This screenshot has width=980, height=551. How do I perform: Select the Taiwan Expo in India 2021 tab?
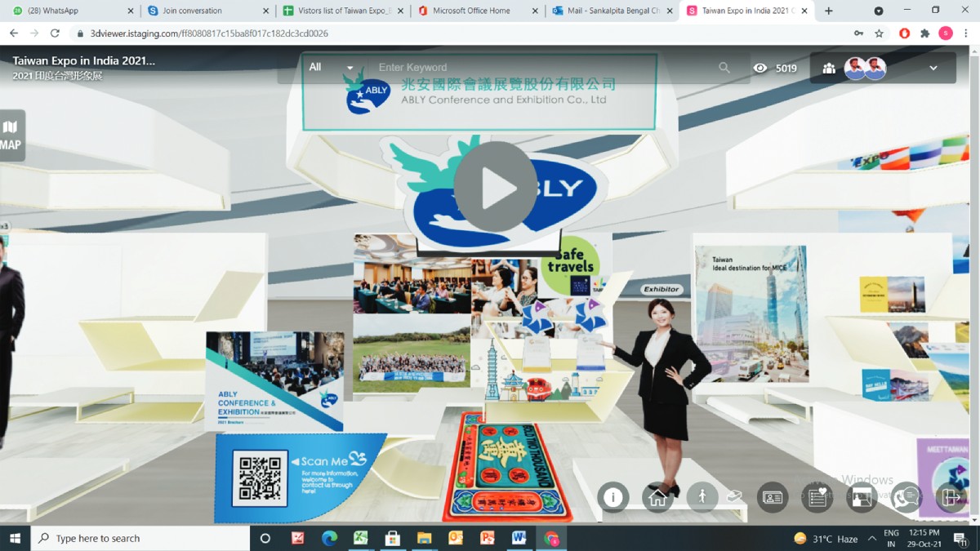pyautogui.click(x=746, y=11)
